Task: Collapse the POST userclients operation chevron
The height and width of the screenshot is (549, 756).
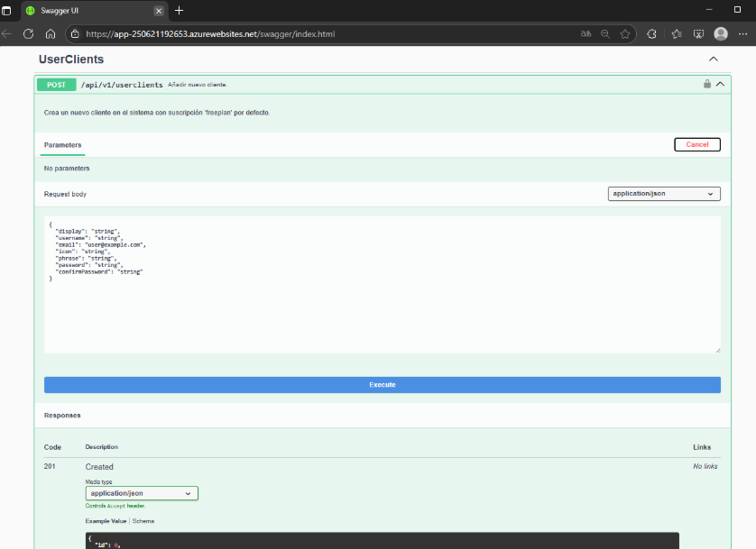Action: click(x=720, y=84)
